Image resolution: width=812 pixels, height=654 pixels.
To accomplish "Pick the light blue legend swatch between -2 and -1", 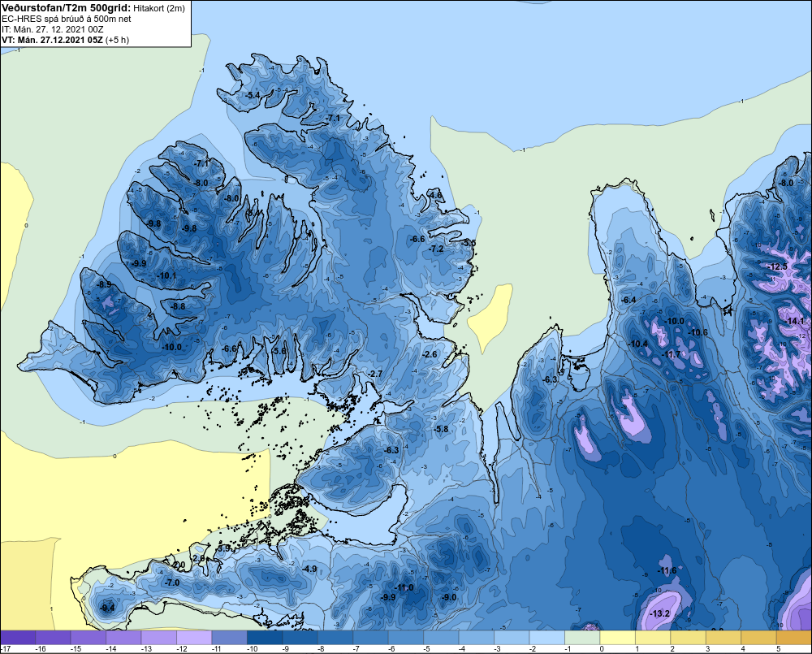I will point(546,638).
